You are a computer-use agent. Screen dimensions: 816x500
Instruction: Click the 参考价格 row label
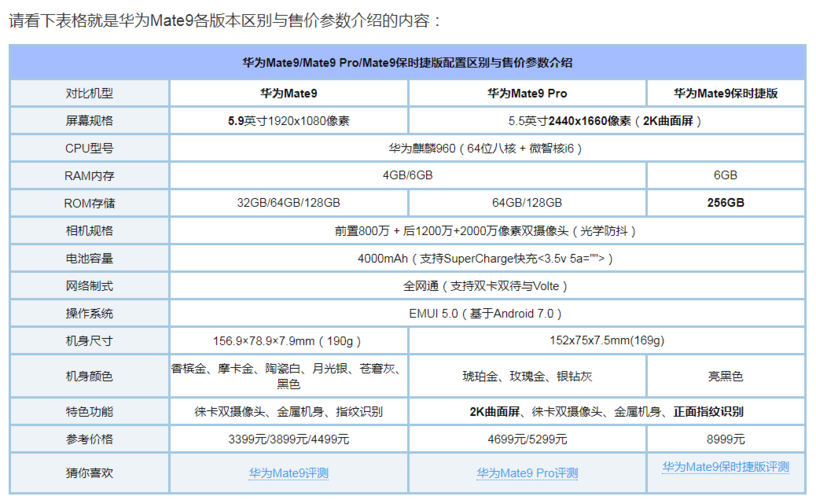pos(90,439)
